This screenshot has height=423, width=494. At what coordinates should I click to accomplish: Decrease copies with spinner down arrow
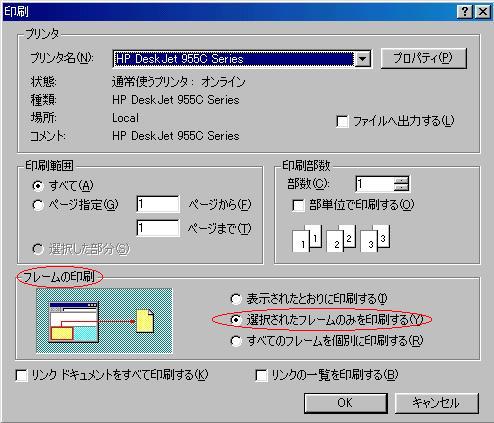coord(401,188)
